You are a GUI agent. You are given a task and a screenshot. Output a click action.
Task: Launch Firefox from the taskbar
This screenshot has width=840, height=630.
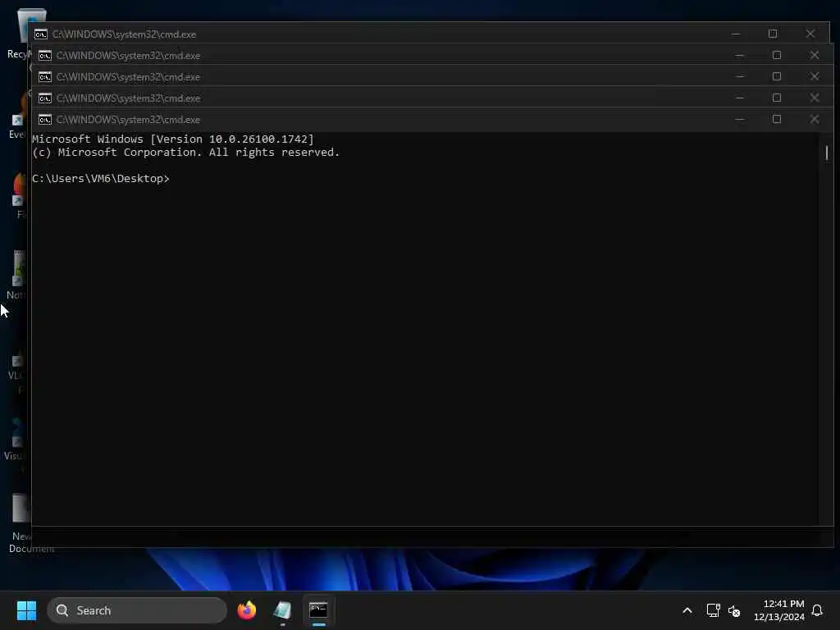(x=246, y=610)
